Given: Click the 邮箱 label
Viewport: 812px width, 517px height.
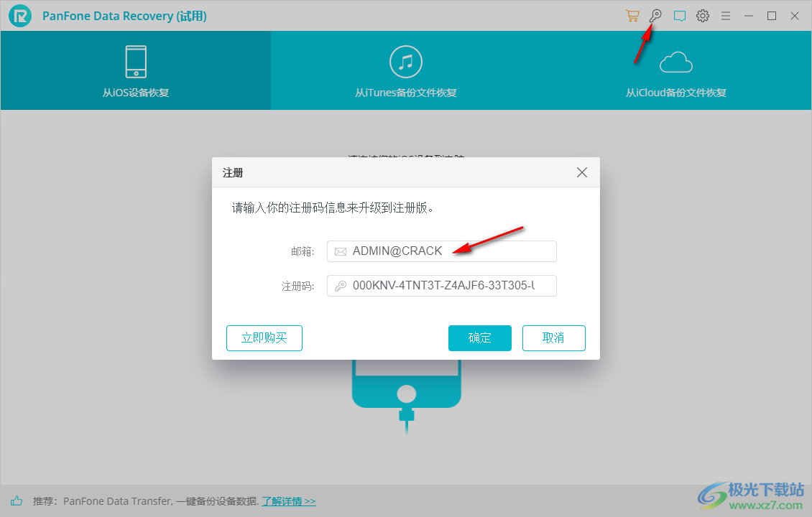Looking at the screenshot, I should 303,251.
